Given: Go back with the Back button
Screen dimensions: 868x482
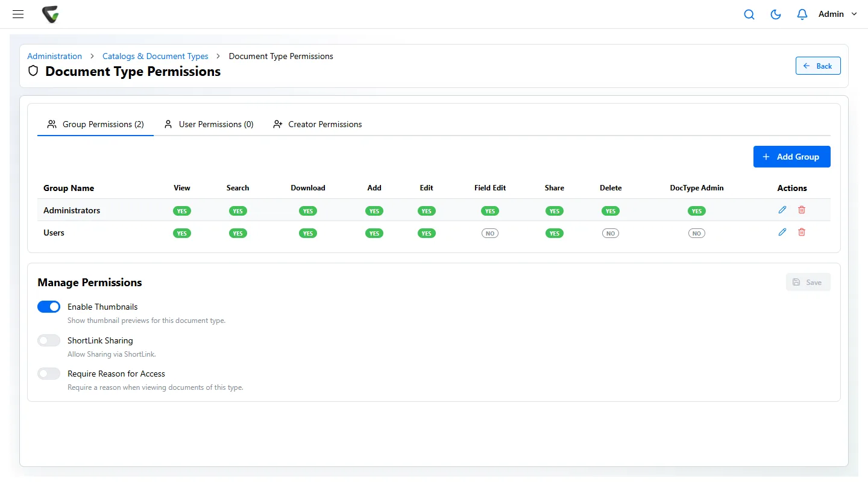Looking at the screenshot, I should tap(818, 66).
